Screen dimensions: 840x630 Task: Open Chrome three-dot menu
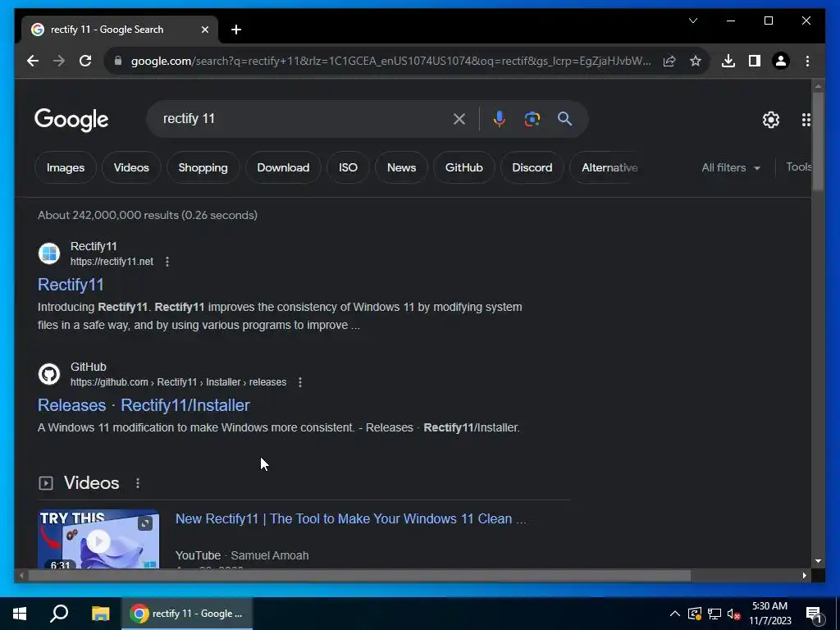click(807, 61)
